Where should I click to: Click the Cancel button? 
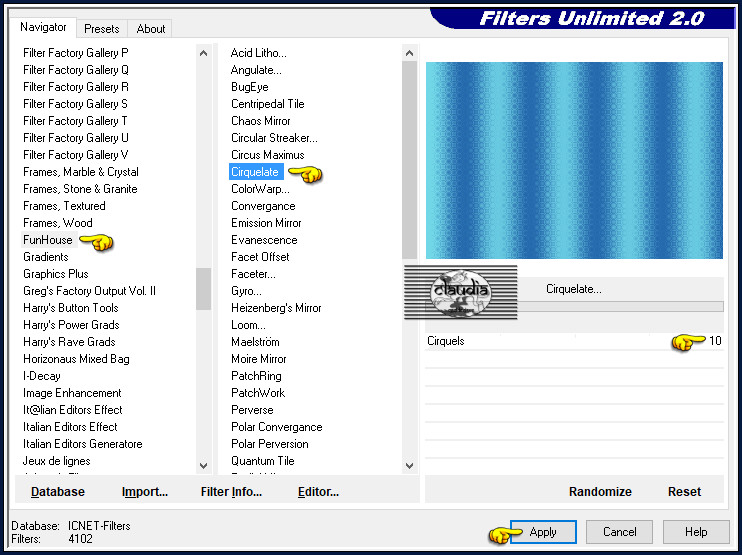tap(619, 532)
